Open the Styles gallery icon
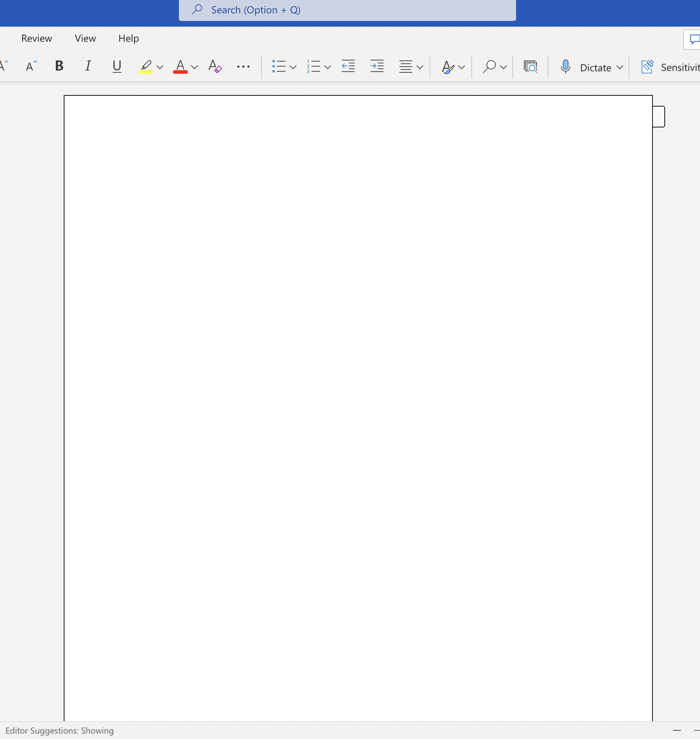This screenshot has height=739, width=700. click(448, 67)
